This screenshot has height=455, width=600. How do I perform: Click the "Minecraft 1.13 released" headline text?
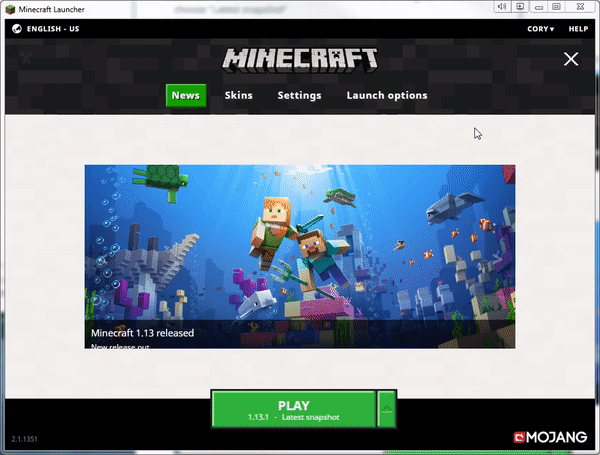tap(142, 333)
